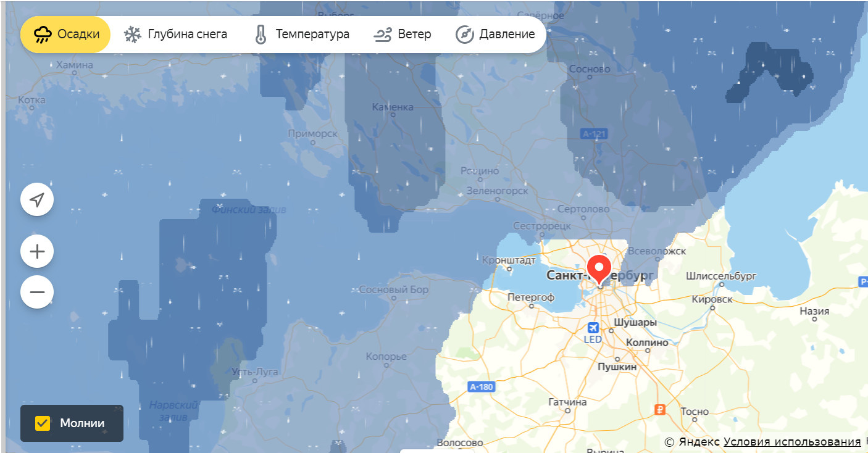Click the Кировск label
This screenshot has height=453, width=868.
pos(712,299)
